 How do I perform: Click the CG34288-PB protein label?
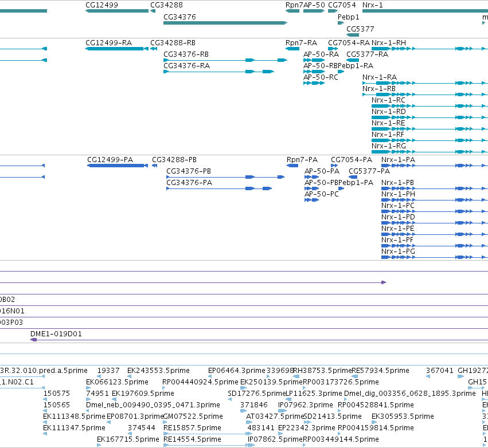[x=174, y=159]
